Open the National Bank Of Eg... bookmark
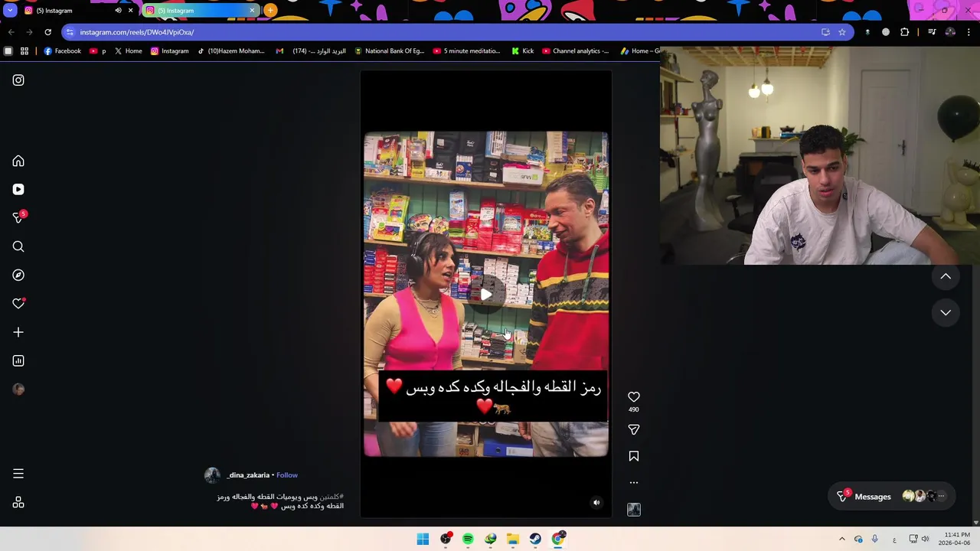Image resolution: width=980 pixels, height=551 pixels. [389, 51]
